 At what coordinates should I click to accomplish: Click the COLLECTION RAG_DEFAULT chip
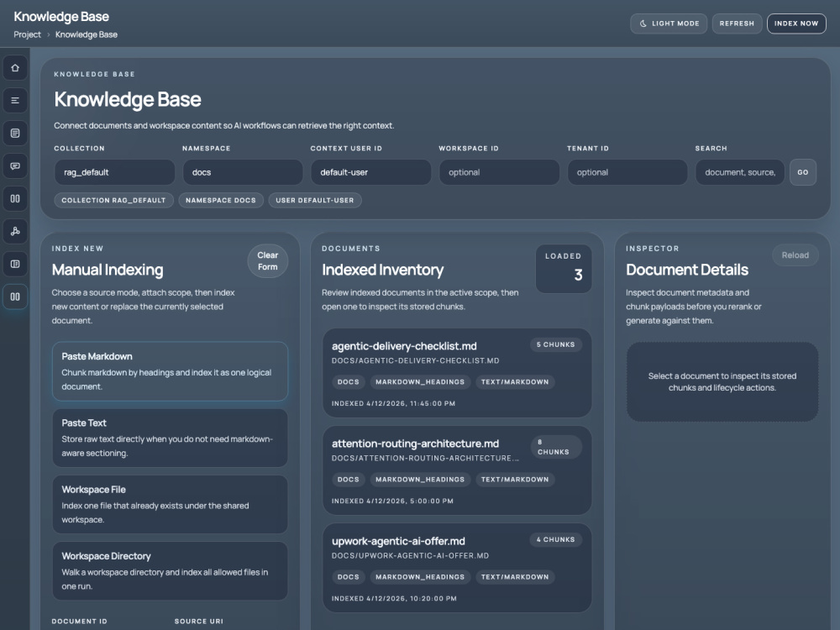coord(113,201)
